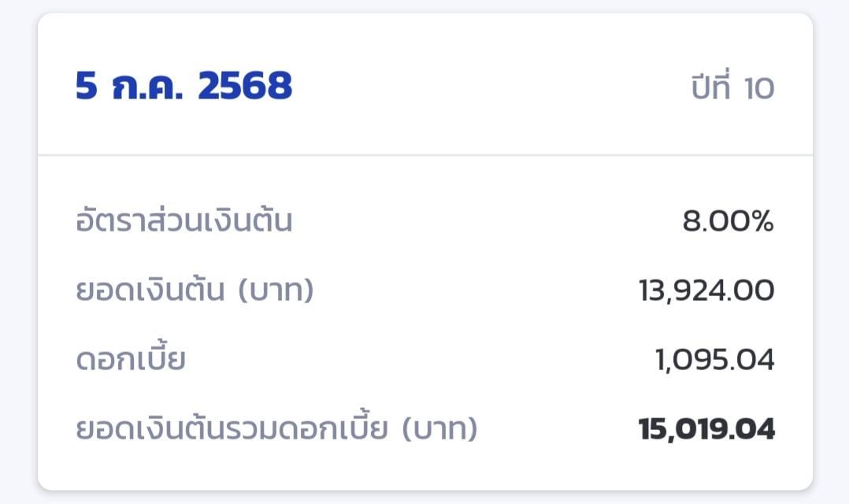Select the bold 15,019.04 total amount
The image size is (849, 504).
[x=706, y=429]
